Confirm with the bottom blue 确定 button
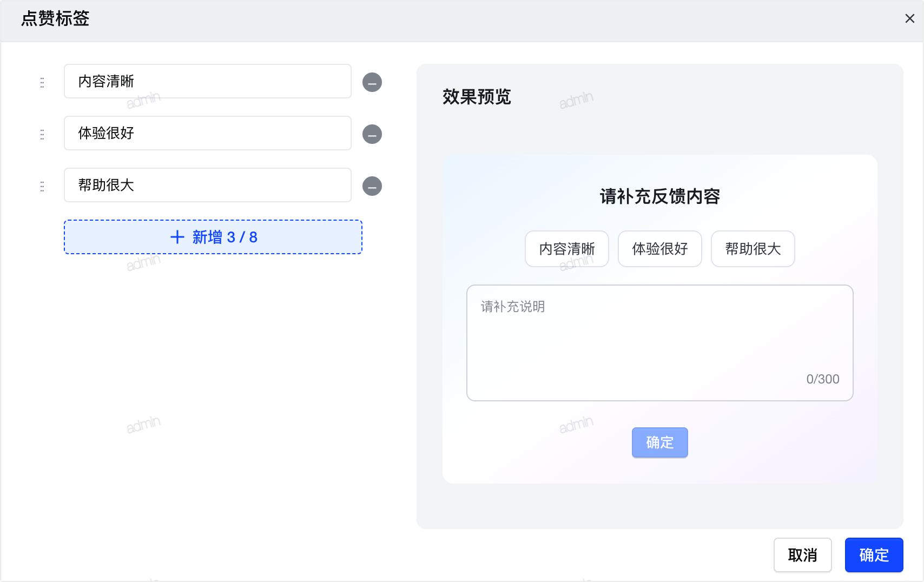 (x=874, y=555)
